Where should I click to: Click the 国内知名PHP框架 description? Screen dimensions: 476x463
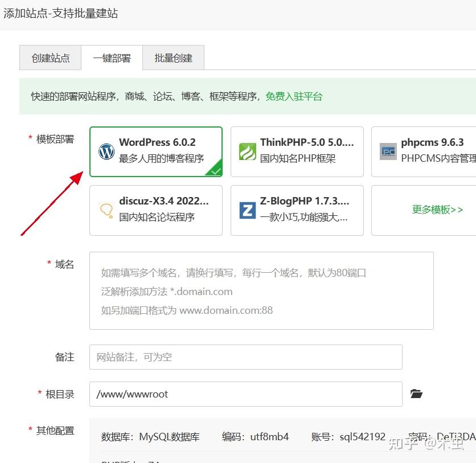point(297,158)
